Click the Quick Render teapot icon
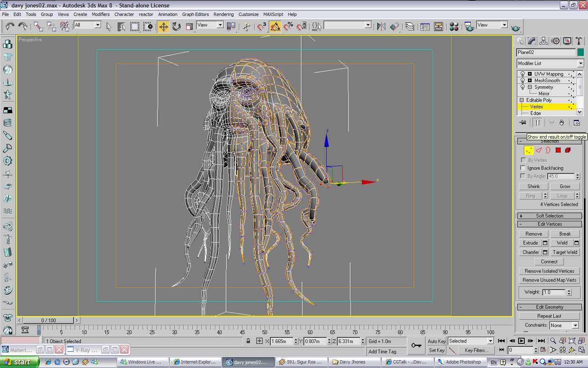This screenshot has height=368, width=588. coord(516,27)
